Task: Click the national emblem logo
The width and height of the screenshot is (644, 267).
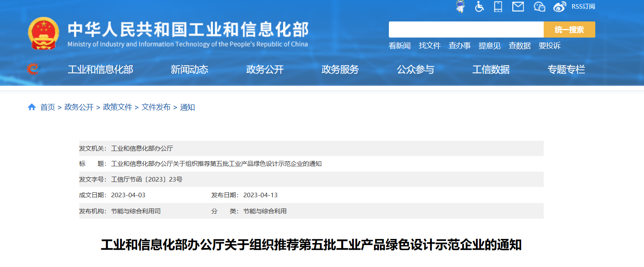Action: (43, 34)
